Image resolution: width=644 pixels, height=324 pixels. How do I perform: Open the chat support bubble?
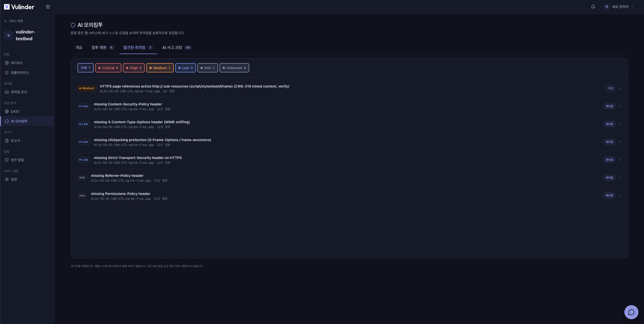point(631,312)
